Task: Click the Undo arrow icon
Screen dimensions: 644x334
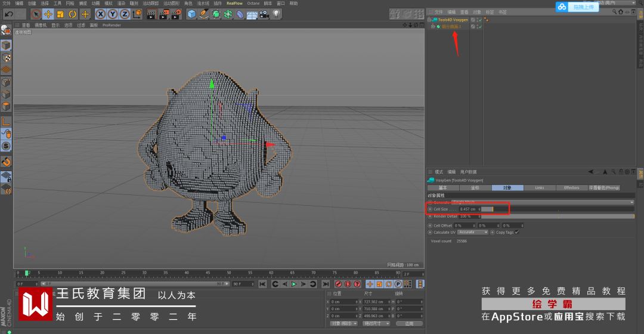Action: (8, 14)
